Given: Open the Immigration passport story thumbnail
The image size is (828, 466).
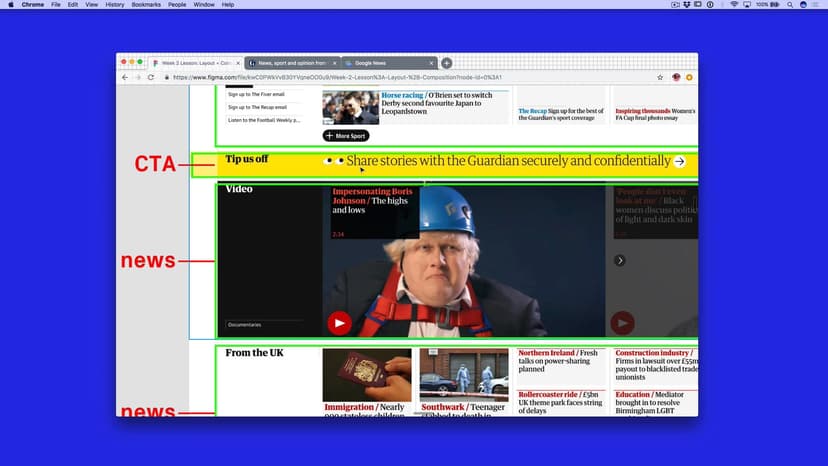Looking at the screenshot, I should click(367, 375).
